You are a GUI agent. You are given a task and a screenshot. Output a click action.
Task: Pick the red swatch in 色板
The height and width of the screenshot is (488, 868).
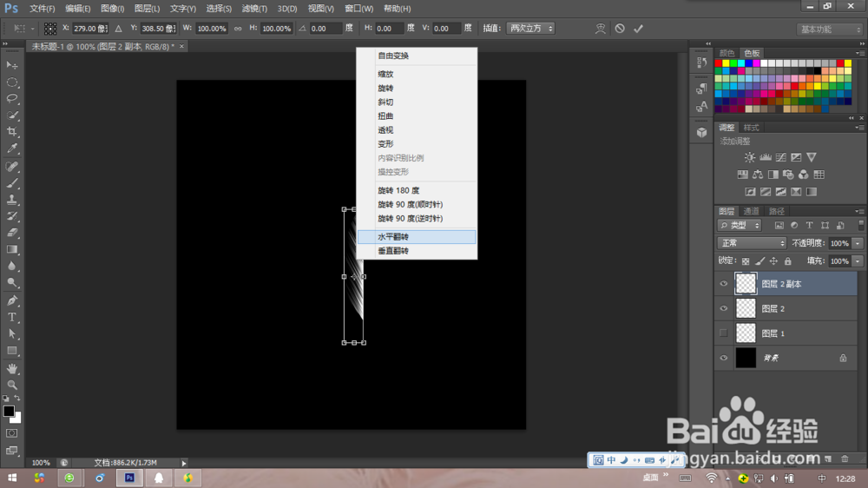tap(719, 63)
